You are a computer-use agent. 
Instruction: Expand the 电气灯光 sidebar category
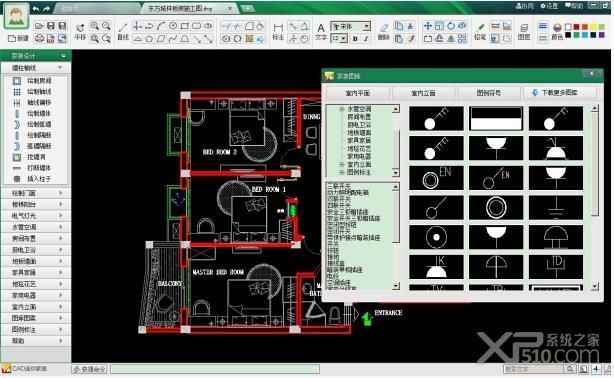36,215
